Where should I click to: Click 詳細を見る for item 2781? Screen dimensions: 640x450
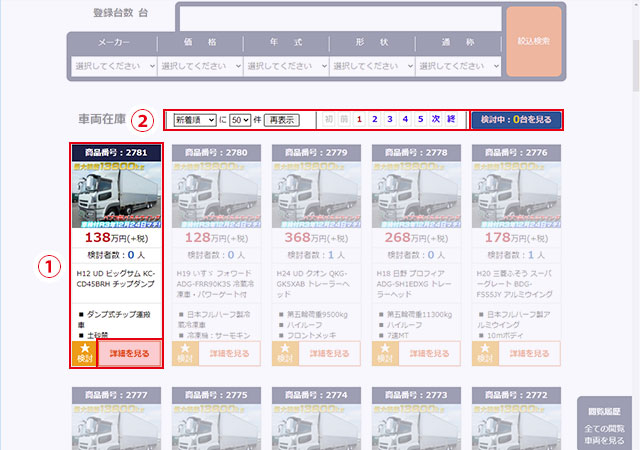coord(129,354)
